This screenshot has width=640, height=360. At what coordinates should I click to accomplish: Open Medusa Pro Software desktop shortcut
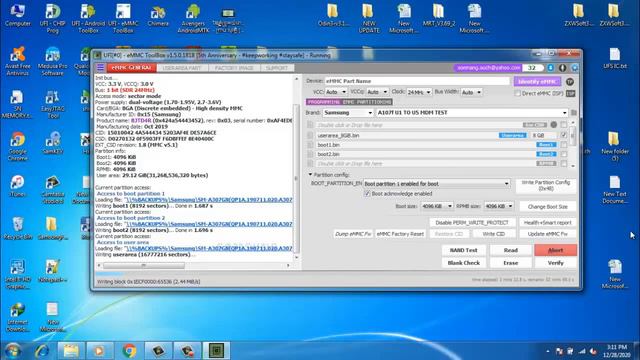tap(52, 61)
